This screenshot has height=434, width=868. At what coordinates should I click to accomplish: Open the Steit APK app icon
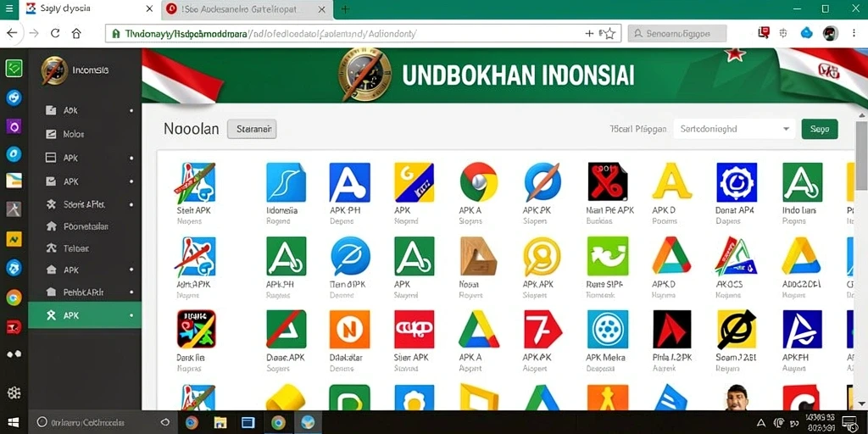pos(195,182)
